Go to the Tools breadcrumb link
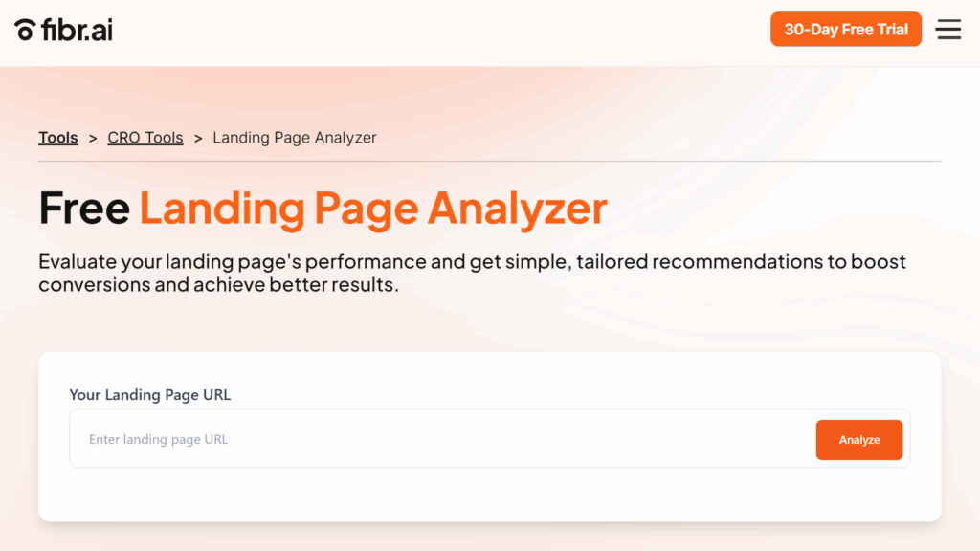The width and height of the screenshot is (980, 551). pos(58,138)
